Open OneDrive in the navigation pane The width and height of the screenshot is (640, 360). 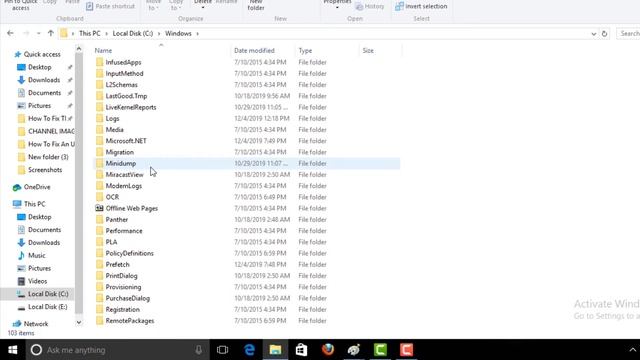click(37, 187)
